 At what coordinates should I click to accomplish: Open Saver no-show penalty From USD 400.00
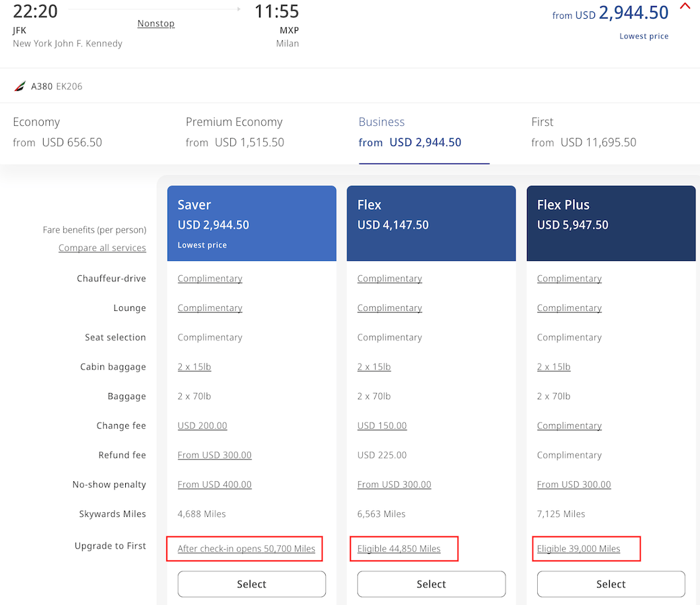214,485
